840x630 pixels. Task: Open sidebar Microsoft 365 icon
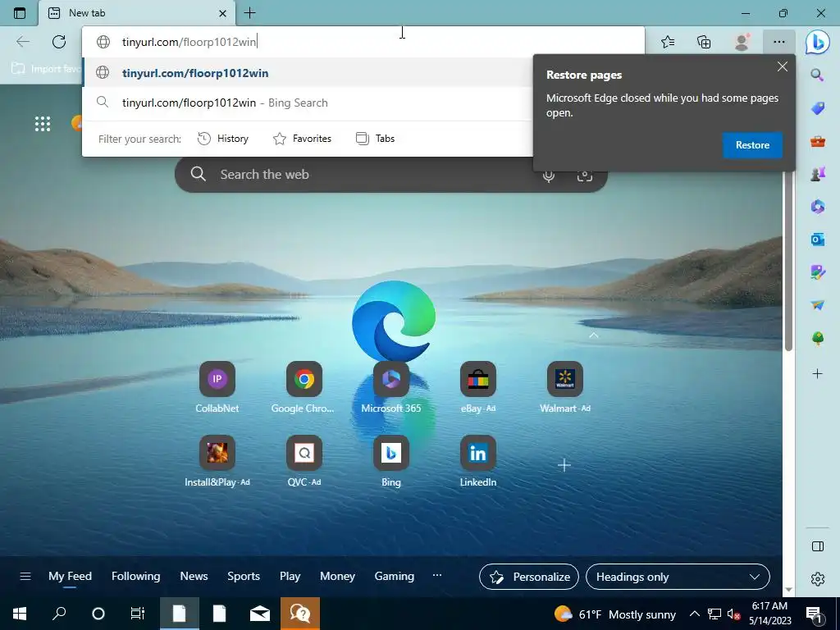click(818, 207)
